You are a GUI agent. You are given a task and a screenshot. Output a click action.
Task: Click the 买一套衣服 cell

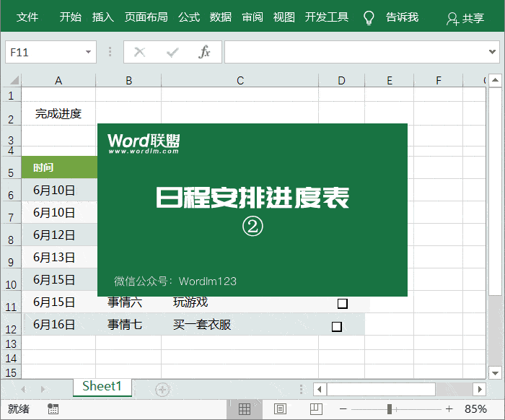click(240, 324)
